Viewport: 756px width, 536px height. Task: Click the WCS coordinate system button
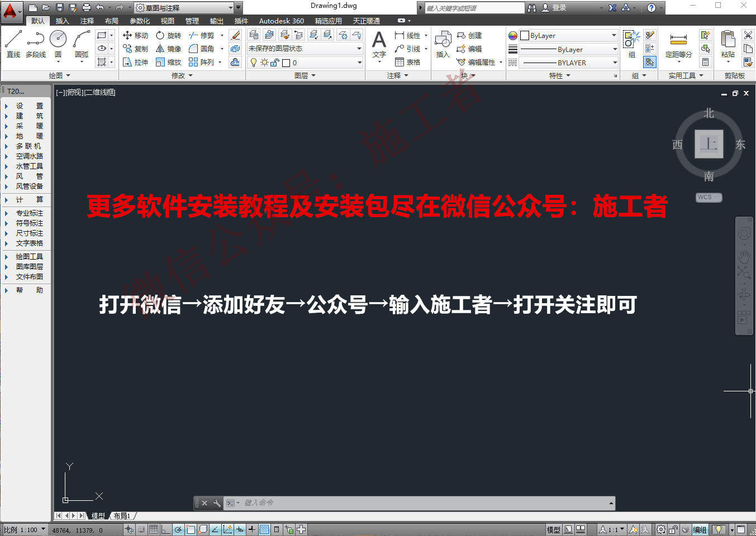(709, 197)
